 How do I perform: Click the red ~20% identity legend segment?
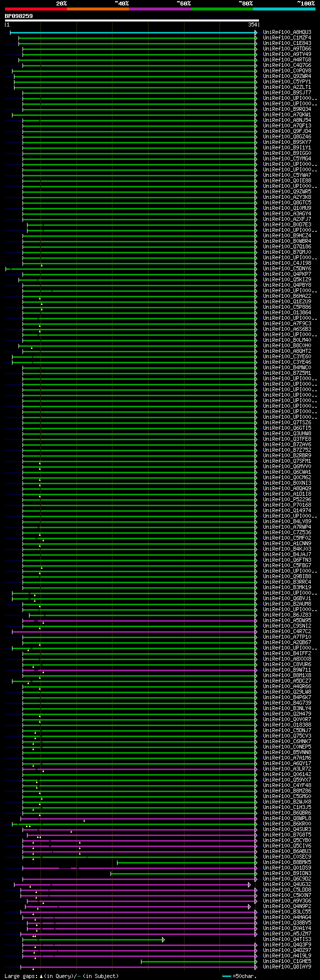coord(35,8)
